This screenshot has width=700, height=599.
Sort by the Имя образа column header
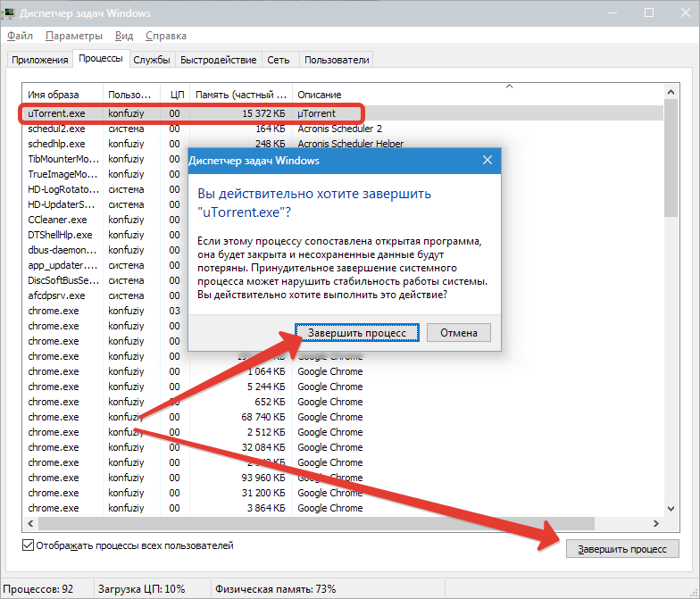point(62,95)
